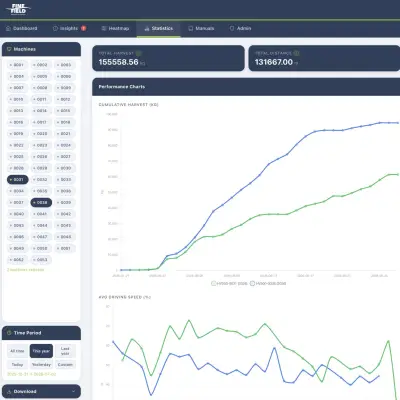The image size is (400, 400).
Task: Deselect machine 0031 chip
Action: [x=18, y=180]
